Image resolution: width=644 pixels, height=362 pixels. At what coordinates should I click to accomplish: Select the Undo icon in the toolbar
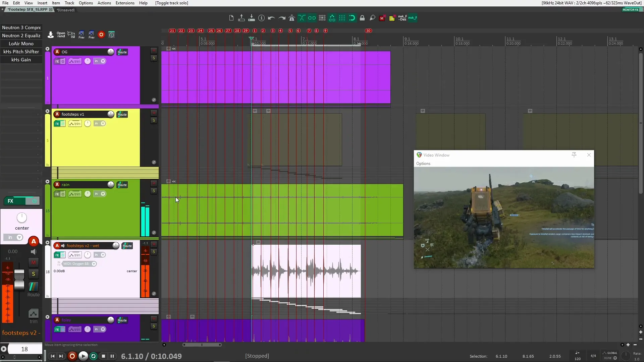pos(271,18)
